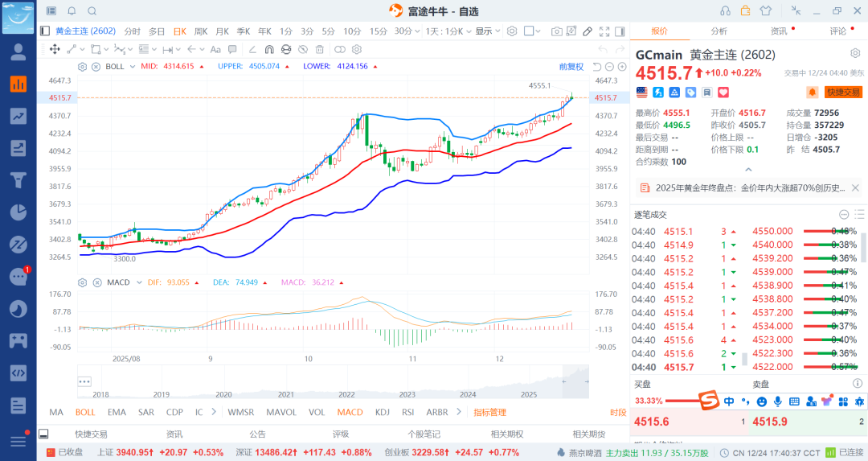Open the shirt skin theme icon

[766, 11]
